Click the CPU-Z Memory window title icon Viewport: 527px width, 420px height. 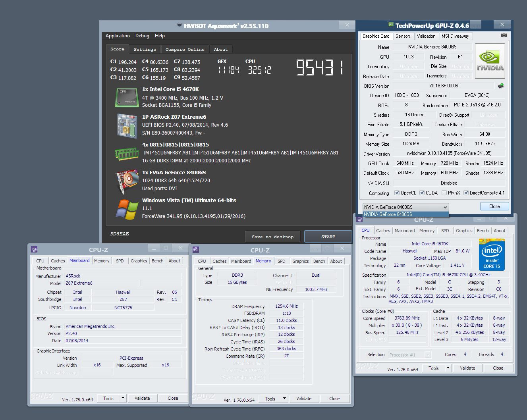point(195,249)
